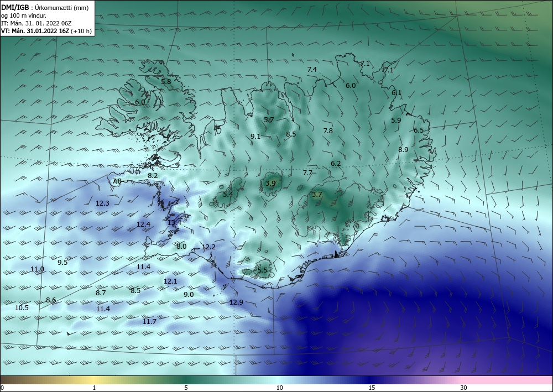The width and height of the screenshot is (553, 392).
Task: Click the '0' label on the colour scale
Action: [2, 388]
